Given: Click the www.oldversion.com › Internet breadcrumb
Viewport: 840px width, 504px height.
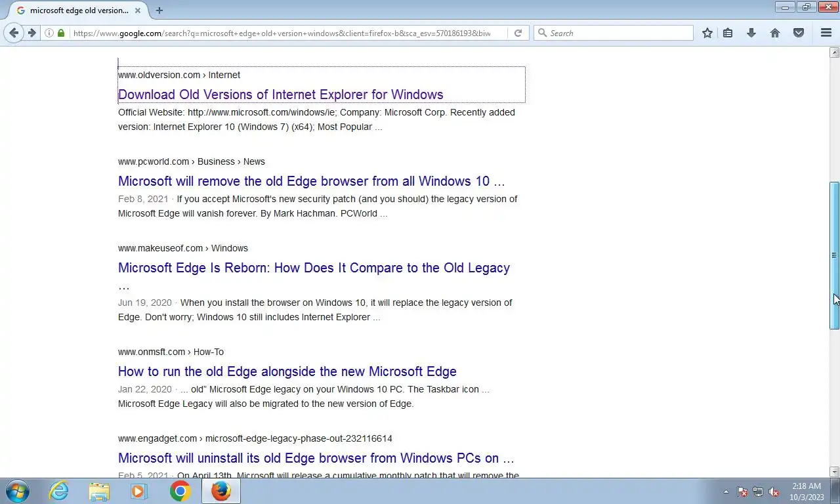Looking at the screenshot, I should tap(179, 75).
